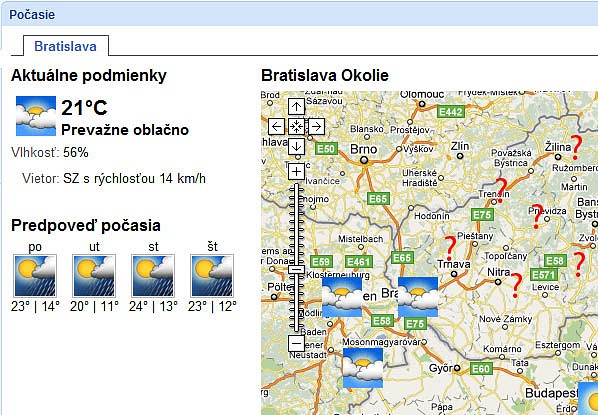The image size is (598, 415).
Task: Click the 21°C temperature reading
Action: point(84,108)
